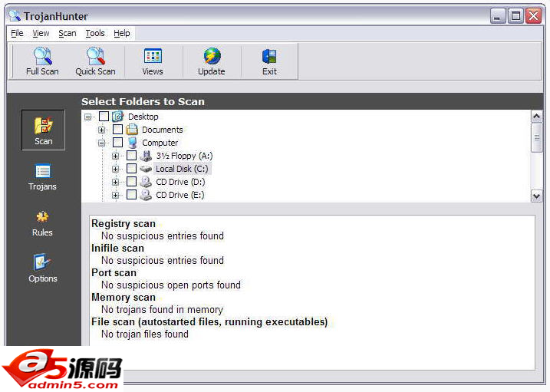Click the CD Drive (D:) disc icon
Image resolution: width=550 pixels, height=392 pixels.
146,182
